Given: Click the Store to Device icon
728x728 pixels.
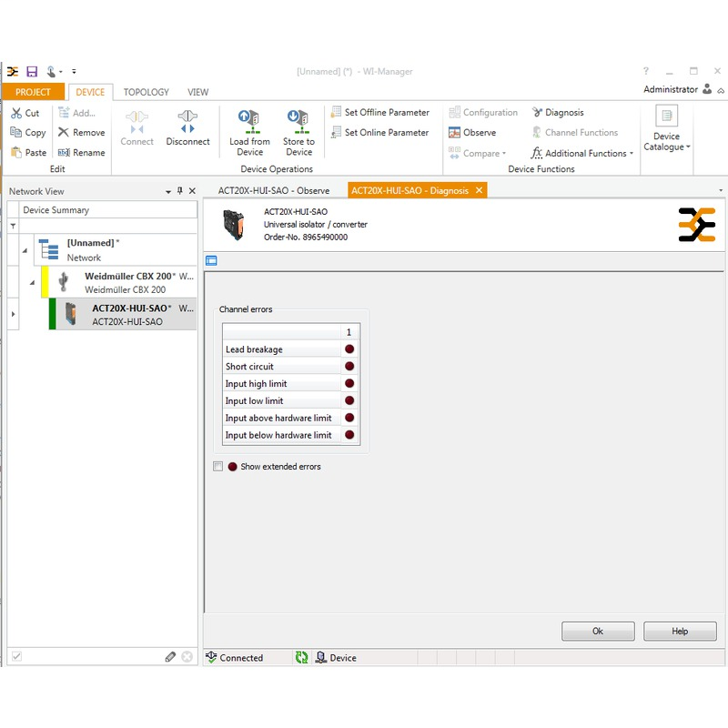Looking at the screenshot, I should tap(298, 122).
